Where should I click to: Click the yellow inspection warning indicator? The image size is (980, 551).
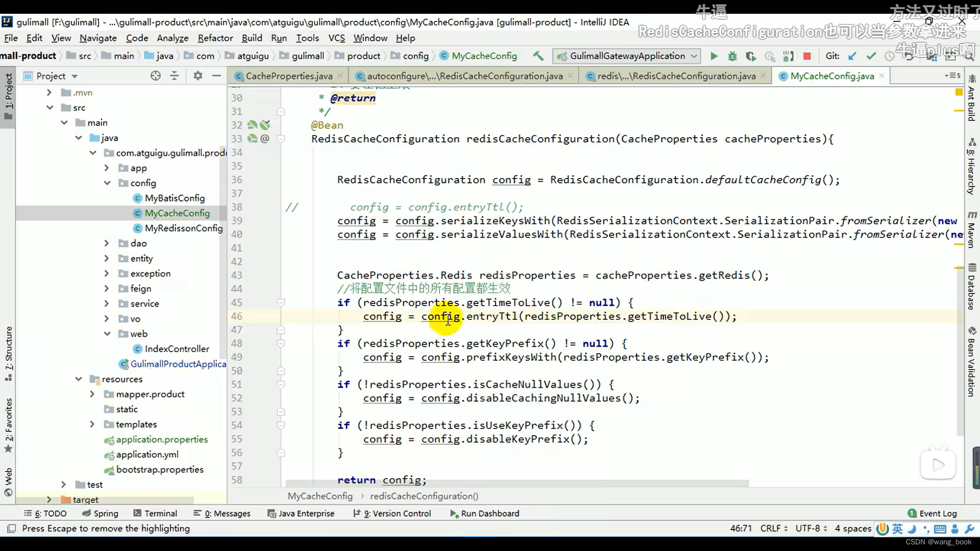959,92
